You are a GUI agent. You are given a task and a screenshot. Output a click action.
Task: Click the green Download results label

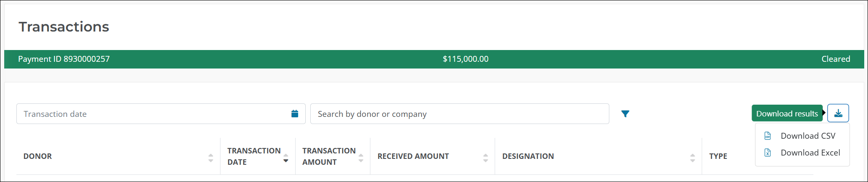pos(787,113)
